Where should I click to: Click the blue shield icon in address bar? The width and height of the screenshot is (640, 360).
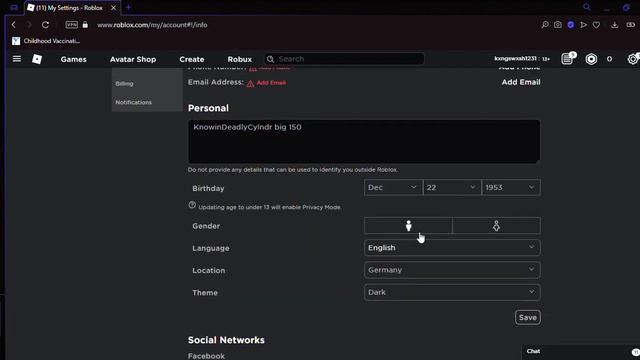pos(571,25)
